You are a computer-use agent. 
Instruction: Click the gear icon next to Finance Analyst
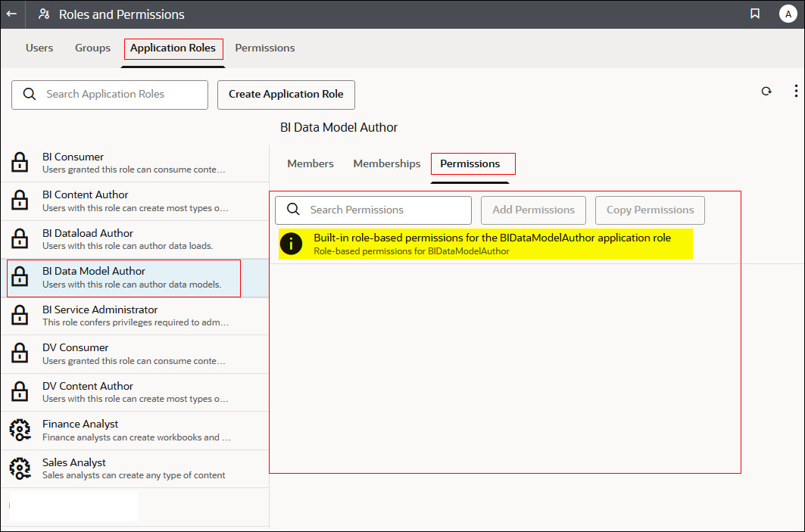(20, 430)
